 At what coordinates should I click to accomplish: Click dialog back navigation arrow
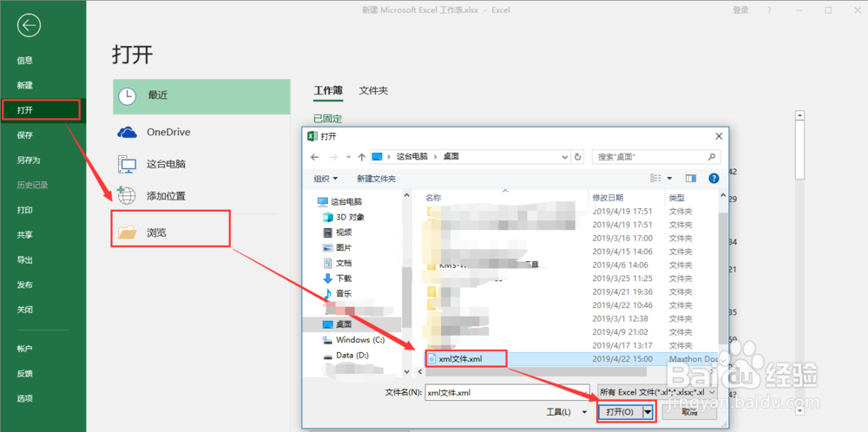pos(315,157)
